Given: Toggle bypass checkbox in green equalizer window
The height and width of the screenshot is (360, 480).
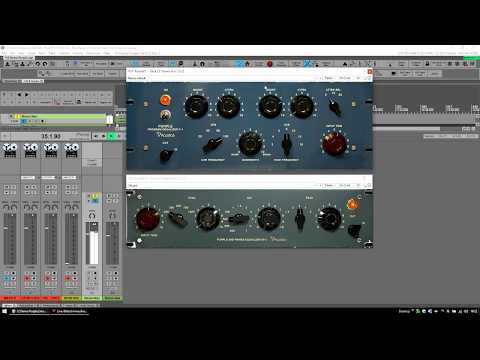Looking at the screenshot, I should click(x=368, y=185).
